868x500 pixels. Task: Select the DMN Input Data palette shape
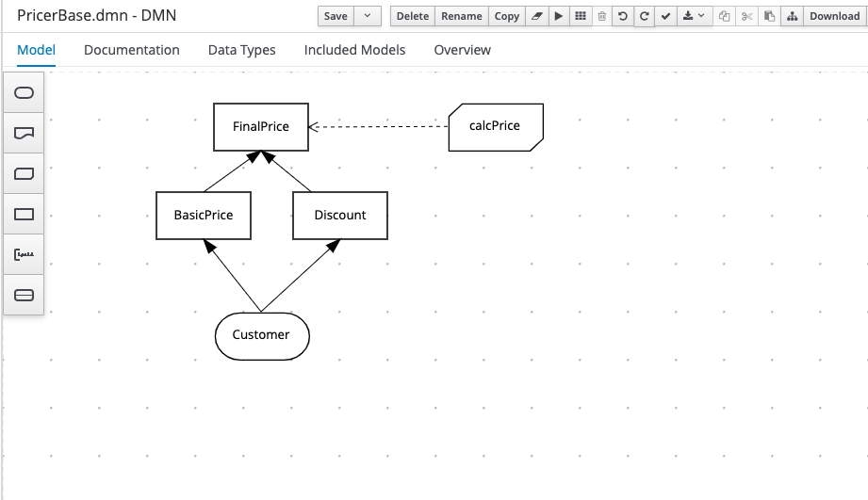tap(25, 92)
